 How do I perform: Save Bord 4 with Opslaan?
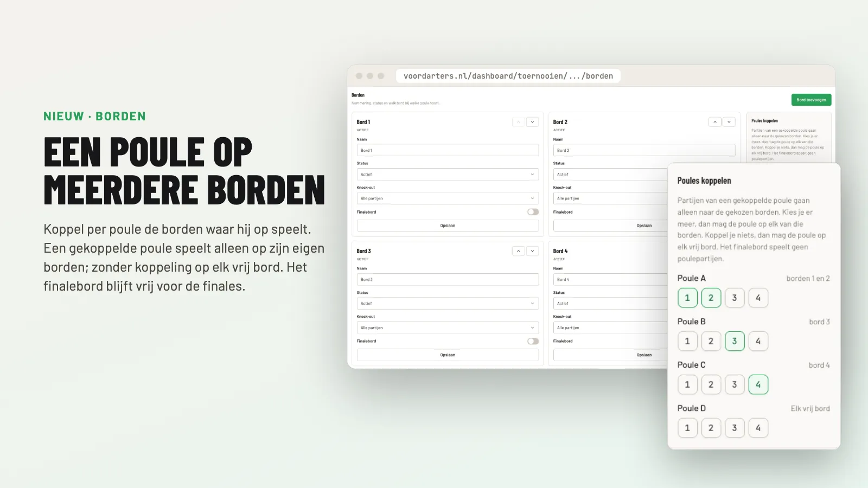point(610,355)
